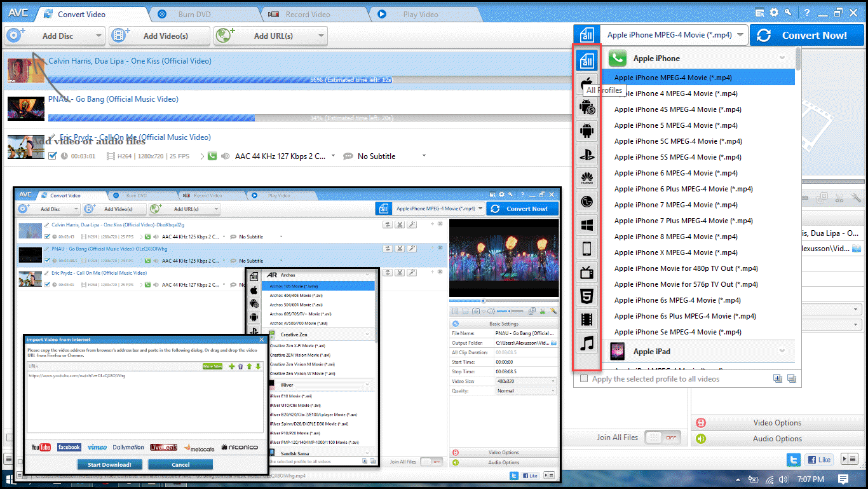Choose the film-strip video files category

pos(587,319)
